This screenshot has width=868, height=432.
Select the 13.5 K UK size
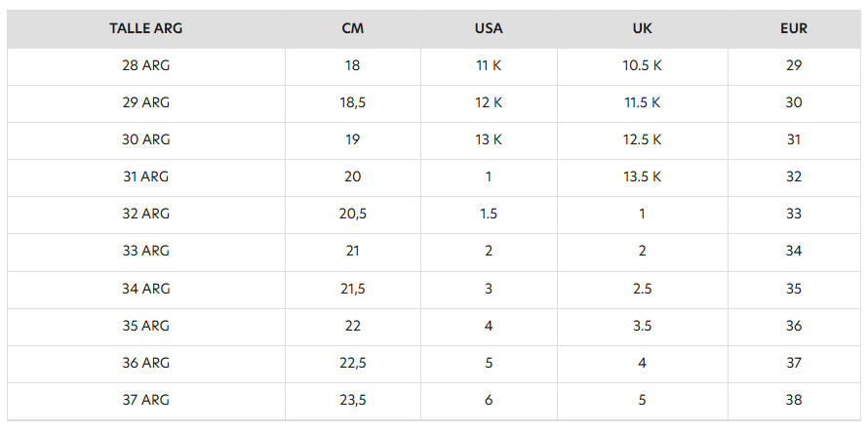(642, 177)
